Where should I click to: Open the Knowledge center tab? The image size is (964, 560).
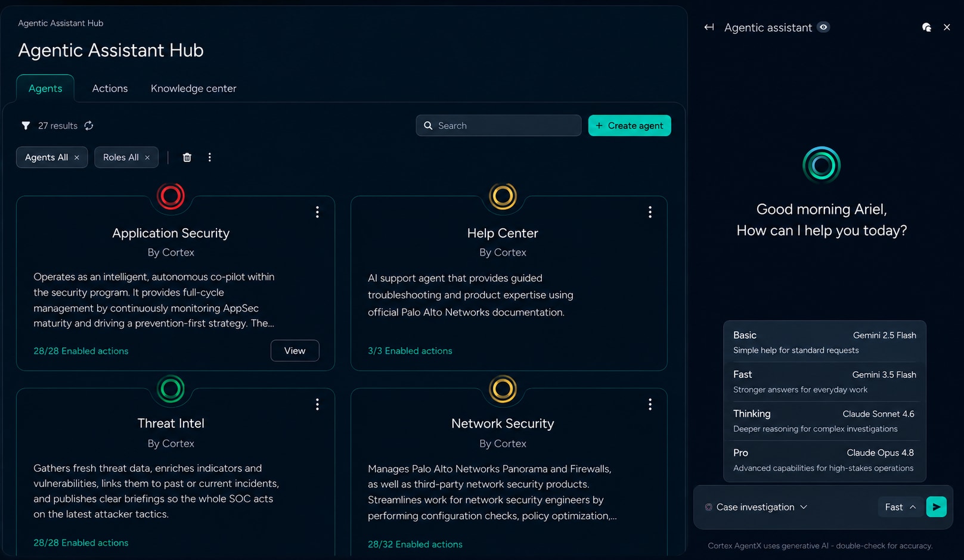click(x=194, y=88)
